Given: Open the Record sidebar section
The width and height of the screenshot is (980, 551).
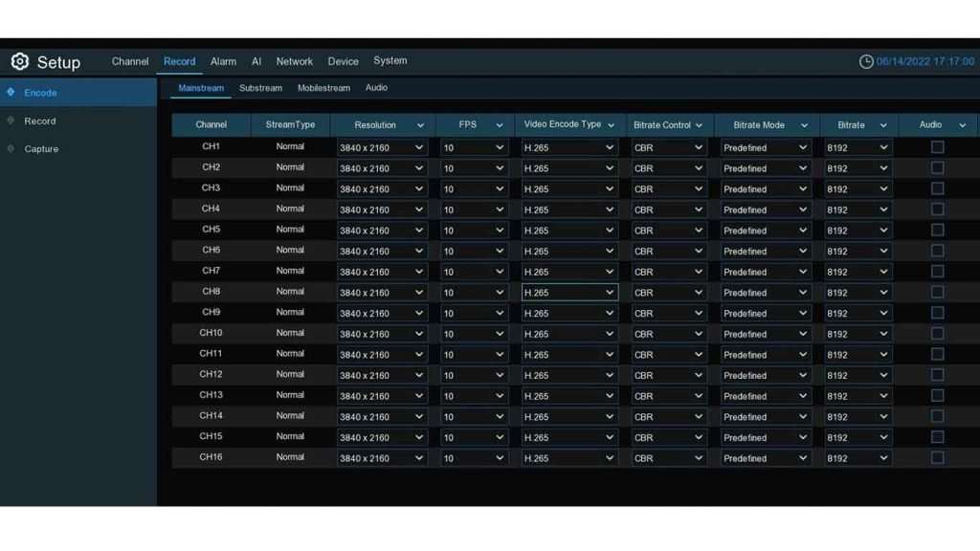Looking at the screenshot, I should [40, 121].
